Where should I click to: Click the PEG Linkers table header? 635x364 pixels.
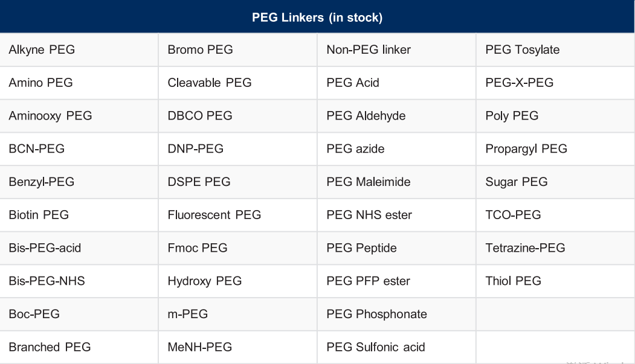(317, 18)
